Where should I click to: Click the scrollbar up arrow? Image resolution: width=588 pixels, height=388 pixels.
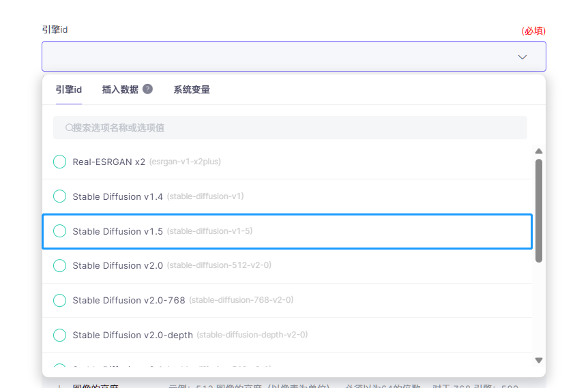[x=539, y=151]
